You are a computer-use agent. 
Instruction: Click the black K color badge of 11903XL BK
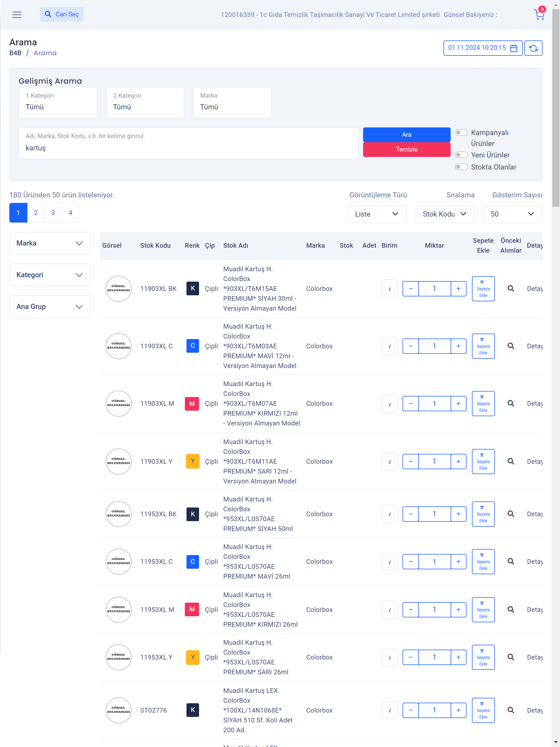(x=192, y=288)
